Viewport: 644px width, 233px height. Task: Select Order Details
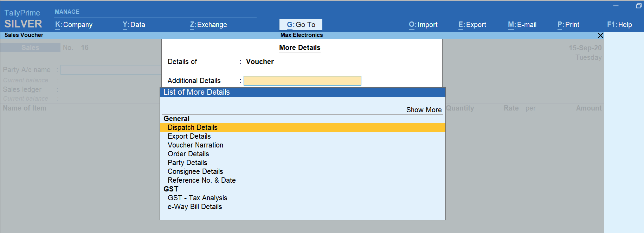pyautogui.click(x=303, y=154)
